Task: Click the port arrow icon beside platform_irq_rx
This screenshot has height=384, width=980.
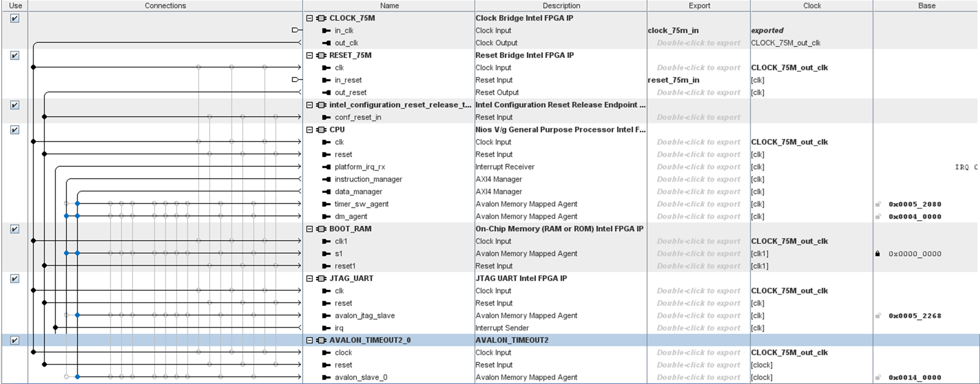Action: click(326, 167)
